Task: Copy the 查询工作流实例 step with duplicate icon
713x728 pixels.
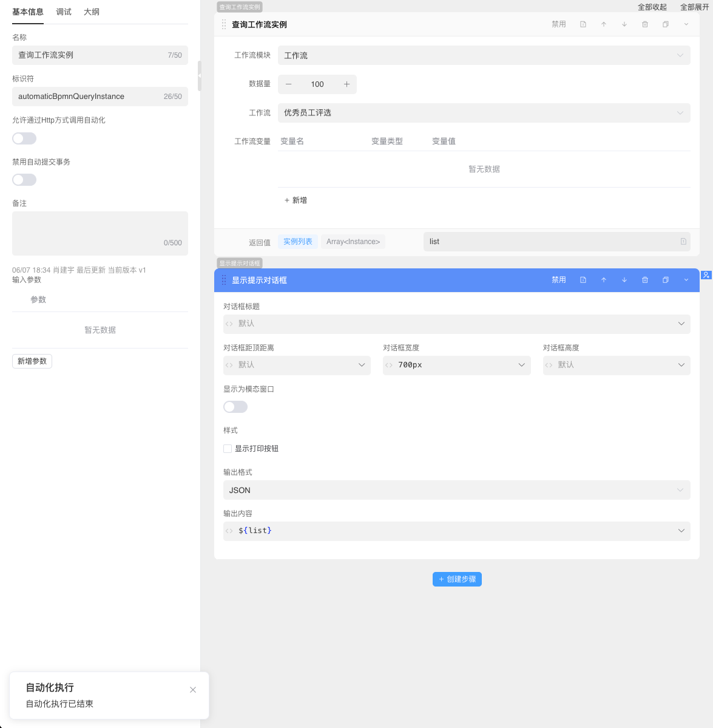Action: pos(665,24)
